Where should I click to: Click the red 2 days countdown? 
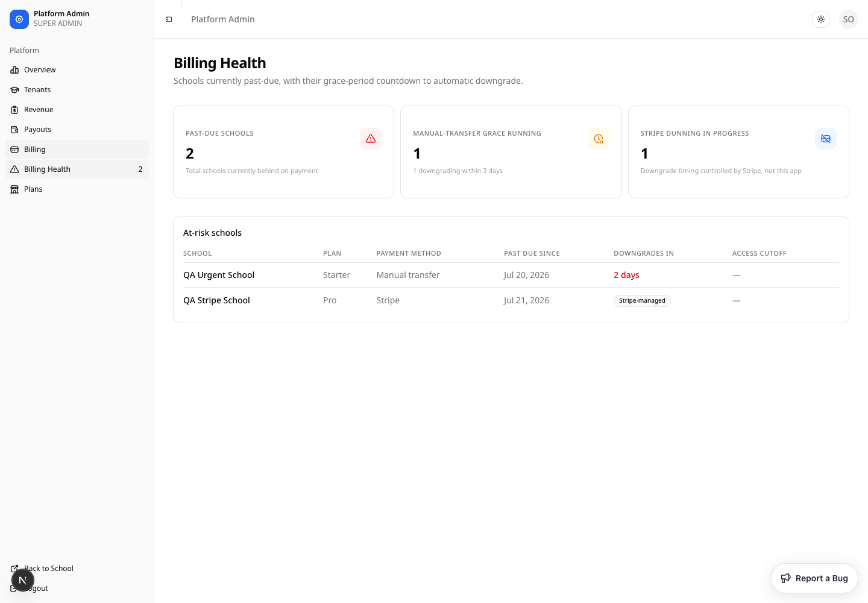pos(626,275)
